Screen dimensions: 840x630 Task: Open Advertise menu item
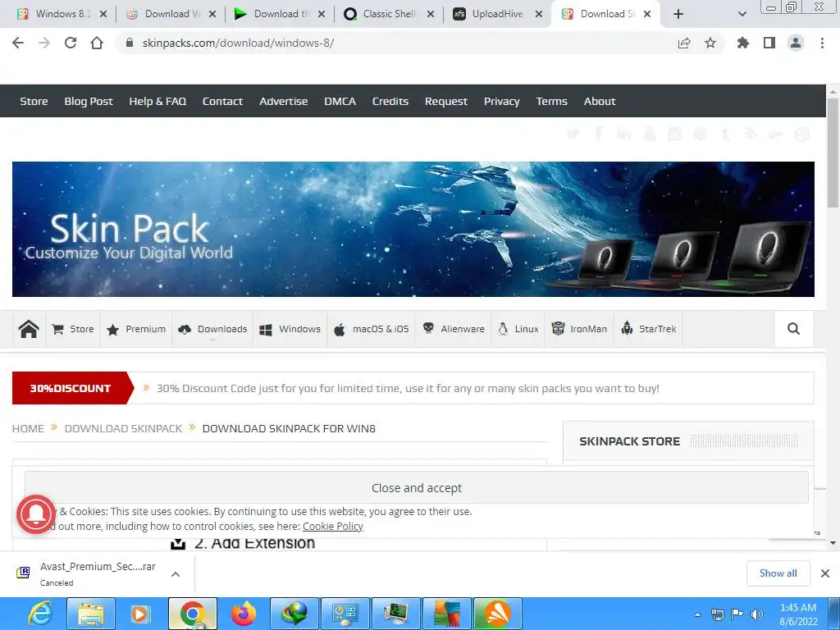283,101
